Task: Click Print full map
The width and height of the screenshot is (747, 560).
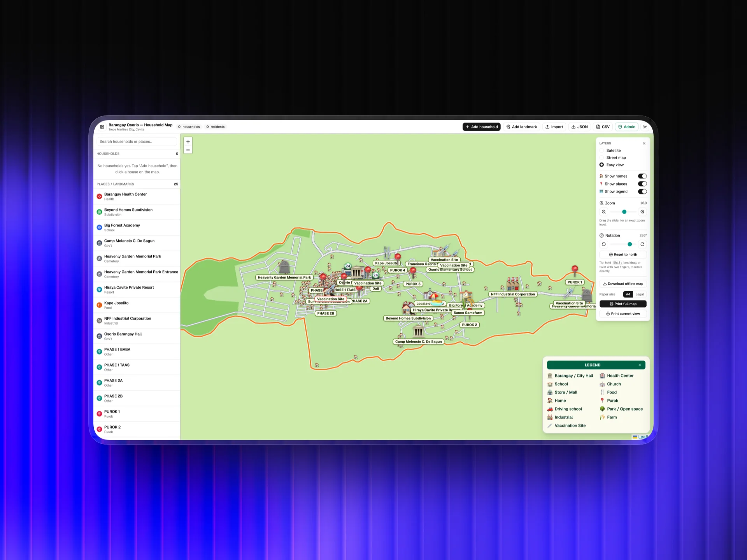Action: click(x=623, y=304)
